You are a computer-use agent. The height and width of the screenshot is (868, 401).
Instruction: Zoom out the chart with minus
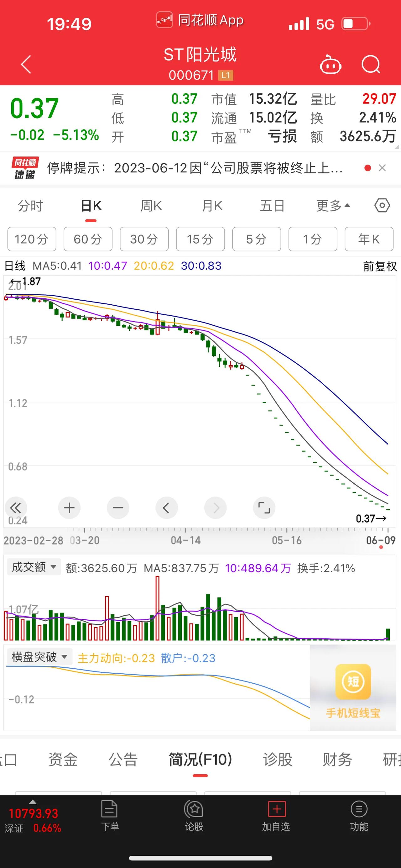(118, 508)
